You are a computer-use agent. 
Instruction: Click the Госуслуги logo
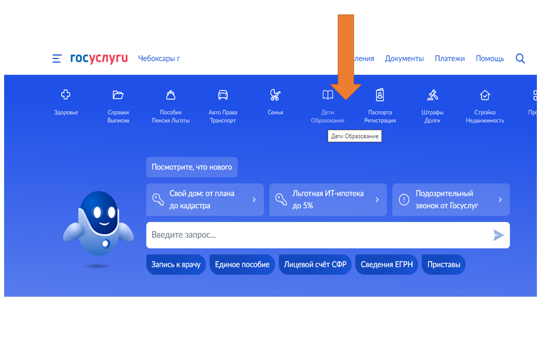99,58
